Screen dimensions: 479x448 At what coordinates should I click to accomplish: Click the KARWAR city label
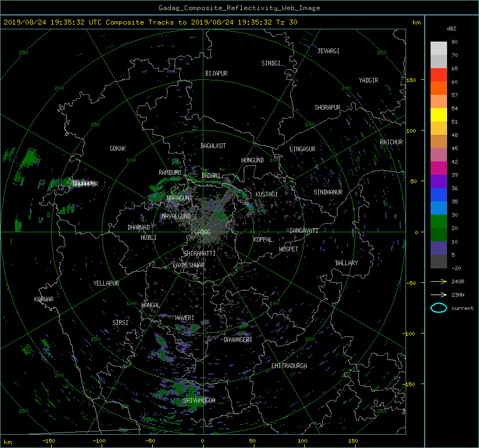tap(44, 299)
